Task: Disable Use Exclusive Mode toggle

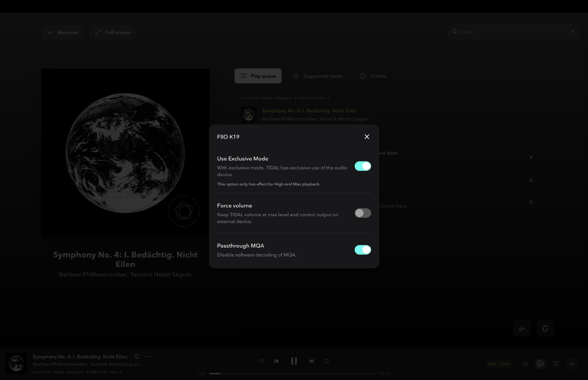Action: point(362,166)
